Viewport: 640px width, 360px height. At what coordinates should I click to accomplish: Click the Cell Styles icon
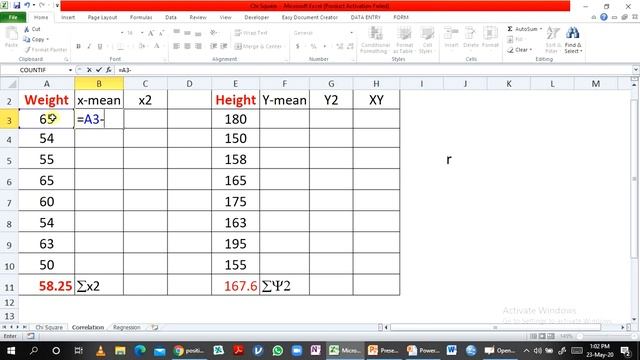click(x=427, y=33)
